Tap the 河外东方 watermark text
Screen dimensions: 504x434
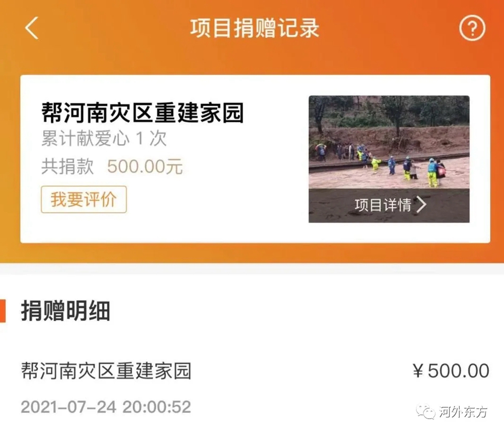[x=463, y=412]
